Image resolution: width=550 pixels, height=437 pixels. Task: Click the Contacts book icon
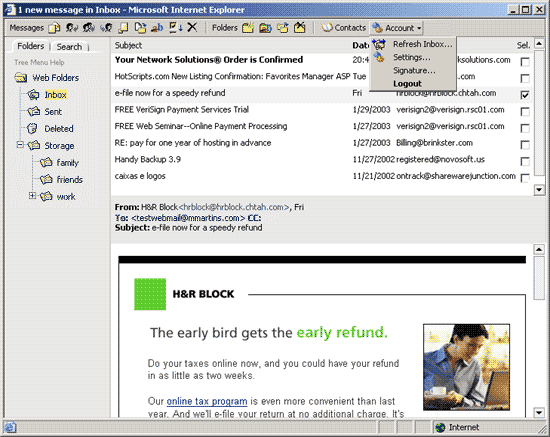[x=327, y=27]
